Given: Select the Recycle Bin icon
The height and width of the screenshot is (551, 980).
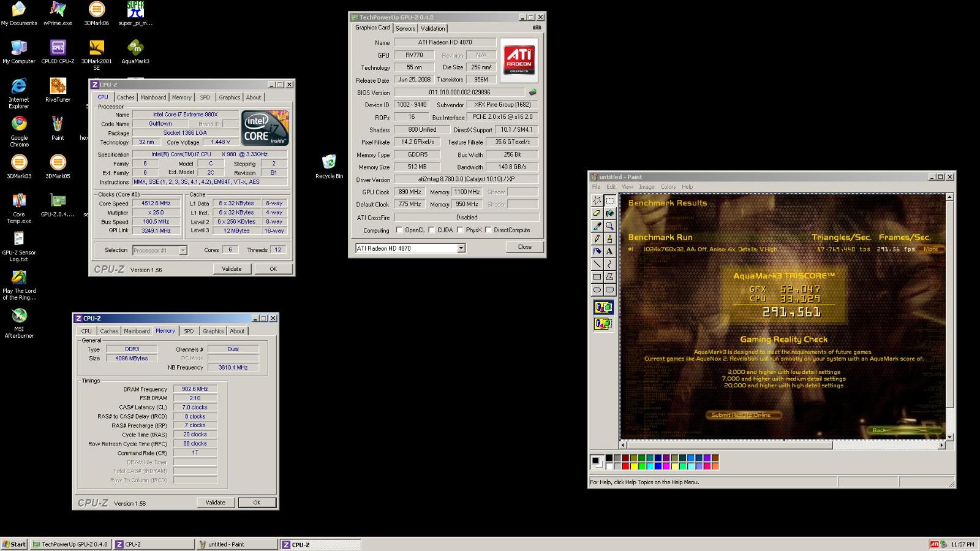Looking at the screenshot, I should [329, 166].
